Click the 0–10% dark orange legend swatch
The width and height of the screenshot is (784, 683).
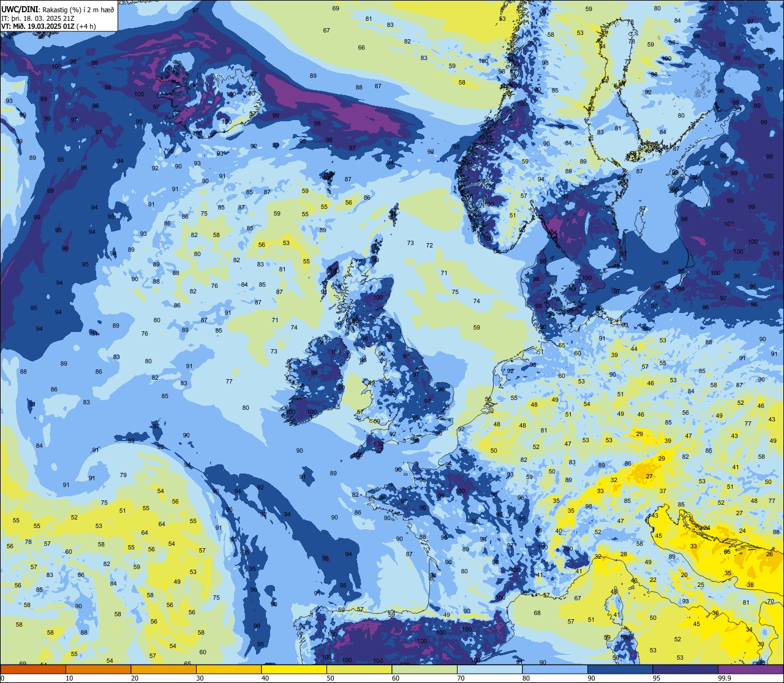[33, 669]
